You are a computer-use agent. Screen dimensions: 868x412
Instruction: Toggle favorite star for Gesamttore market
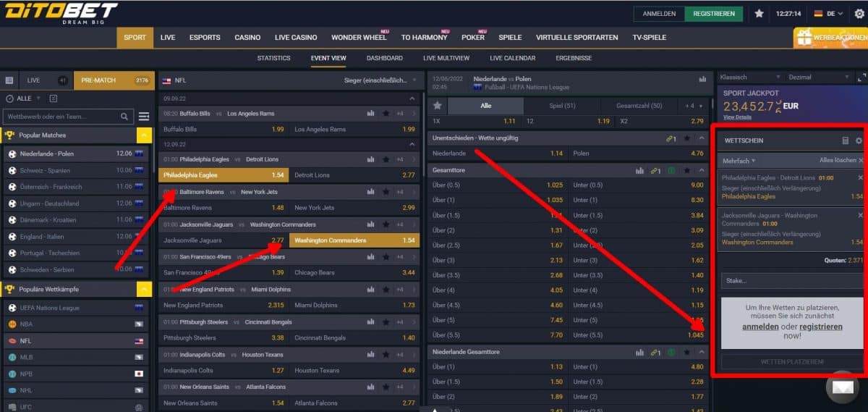(x=686, y=170)
